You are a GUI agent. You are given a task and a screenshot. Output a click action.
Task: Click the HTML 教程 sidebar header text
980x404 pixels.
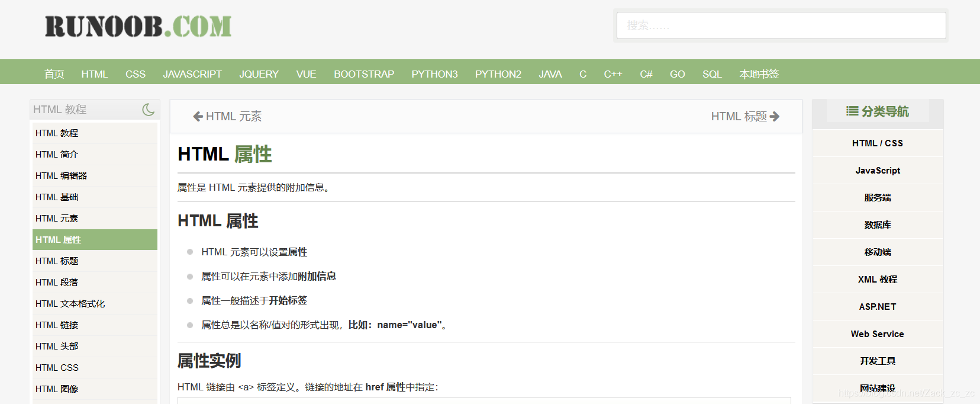coord(60,110)
